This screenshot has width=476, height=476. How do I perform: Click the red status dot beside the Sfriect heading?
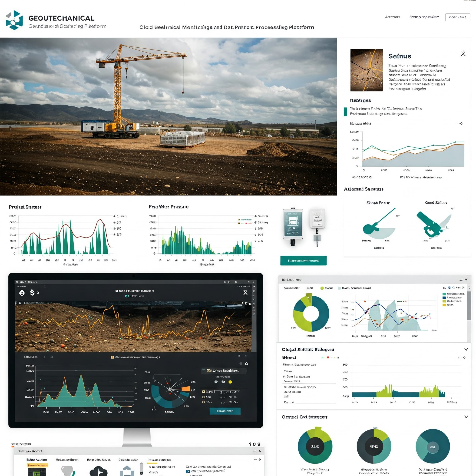[x=328, y=357]
